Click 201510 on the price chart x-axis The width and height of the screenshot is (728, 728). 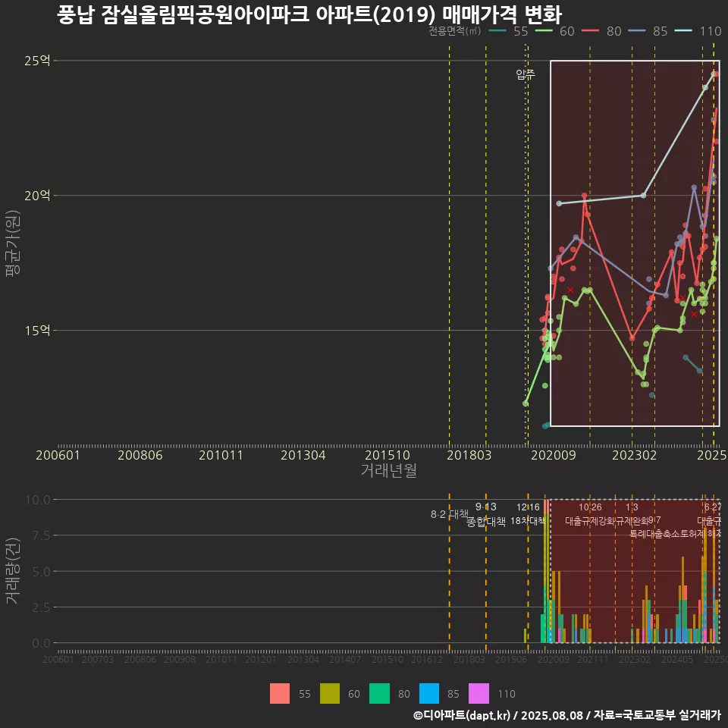coord(388,455)
